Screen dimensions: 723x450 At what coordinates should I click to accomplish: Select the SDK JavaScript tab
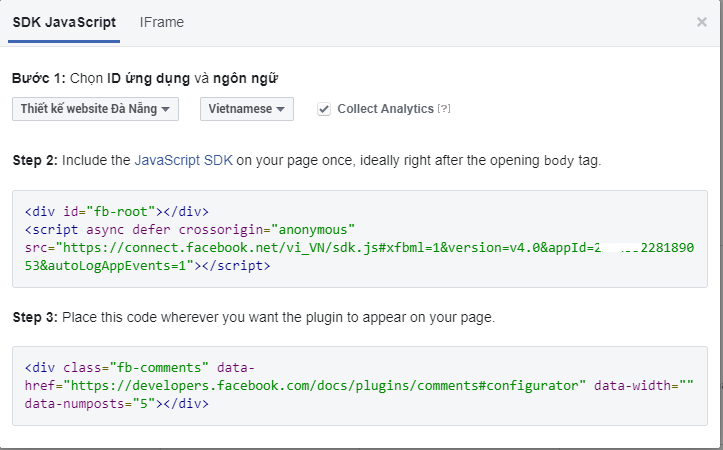64,22
